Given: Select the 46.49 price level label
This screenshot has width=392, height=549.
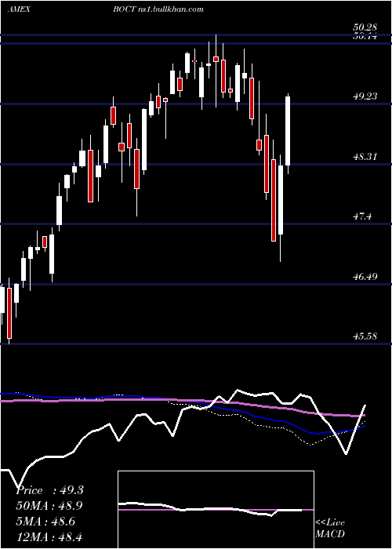Looking at the screenshot, I should (x=365, y=277).
